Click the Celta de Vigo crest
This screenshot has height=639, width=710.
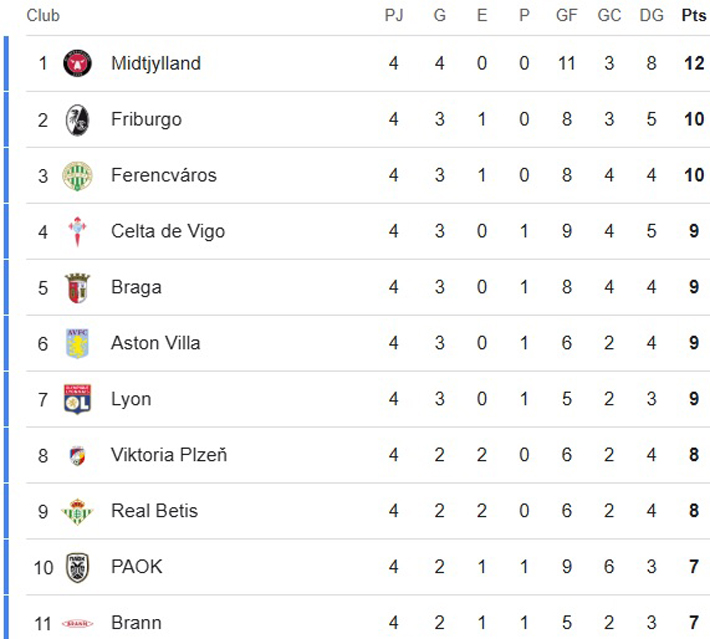click(77, 232)
